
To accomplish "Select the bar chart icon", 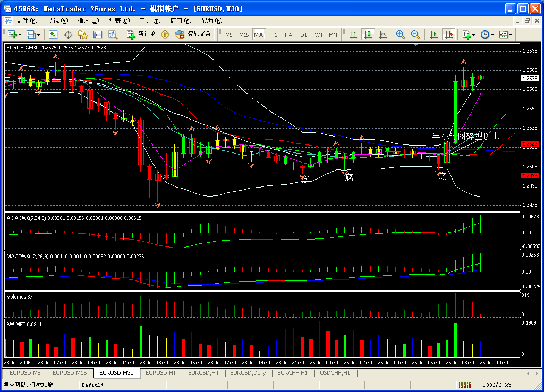I will click(353, 35).
